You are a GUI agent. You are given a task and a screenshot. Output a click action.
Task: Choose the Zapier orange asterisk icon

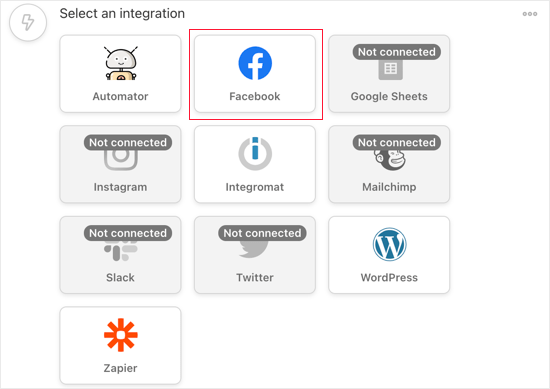pos(121,335)
